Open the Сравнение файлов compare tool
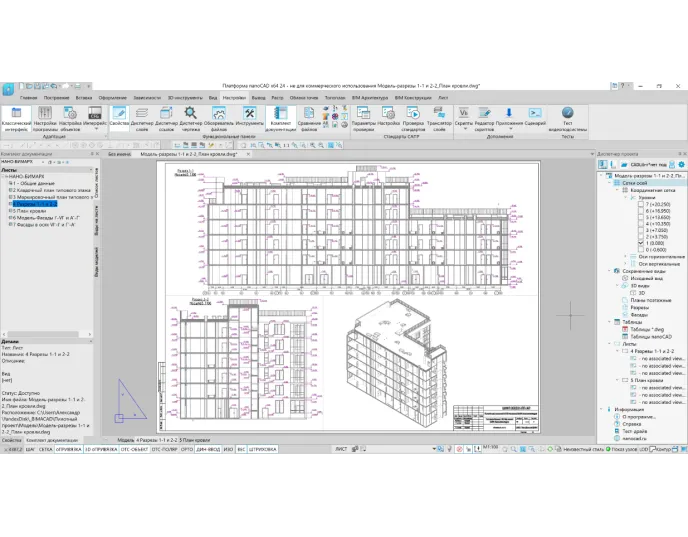 310,116
